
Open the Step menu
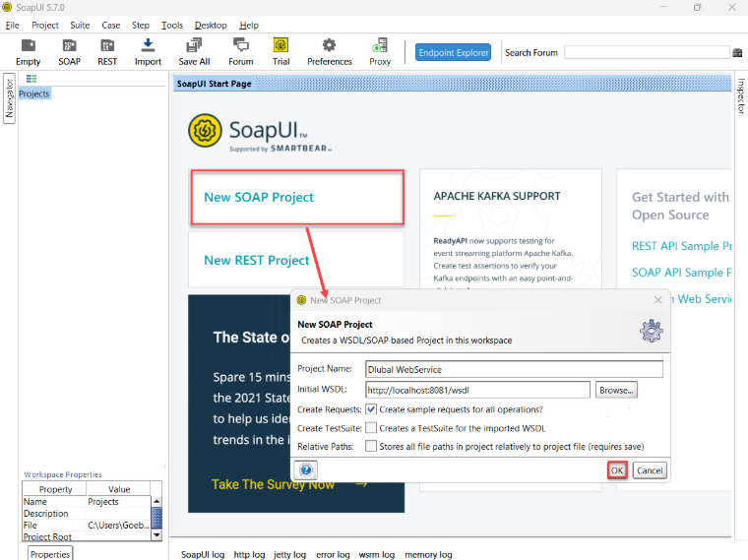pyautogui.click(x=140, y=25)
